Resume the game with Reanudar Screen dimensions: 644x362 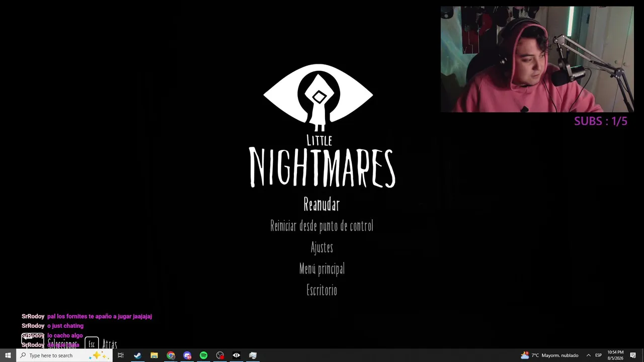[321, 204]
